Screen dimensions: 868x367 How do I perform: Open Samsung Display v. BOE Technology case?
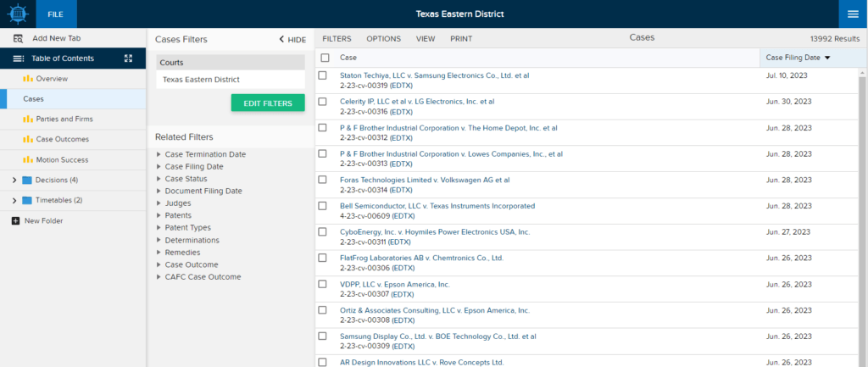438,336
